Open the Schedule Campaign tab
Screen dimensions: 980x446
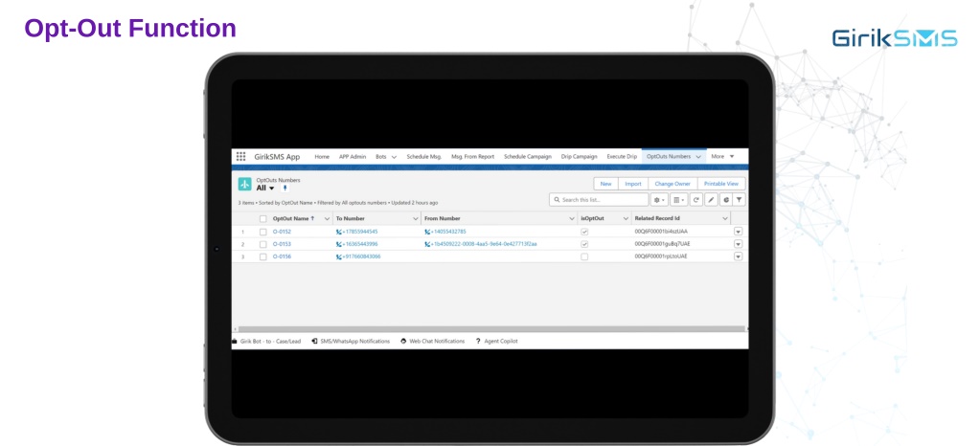pos(528,157)
